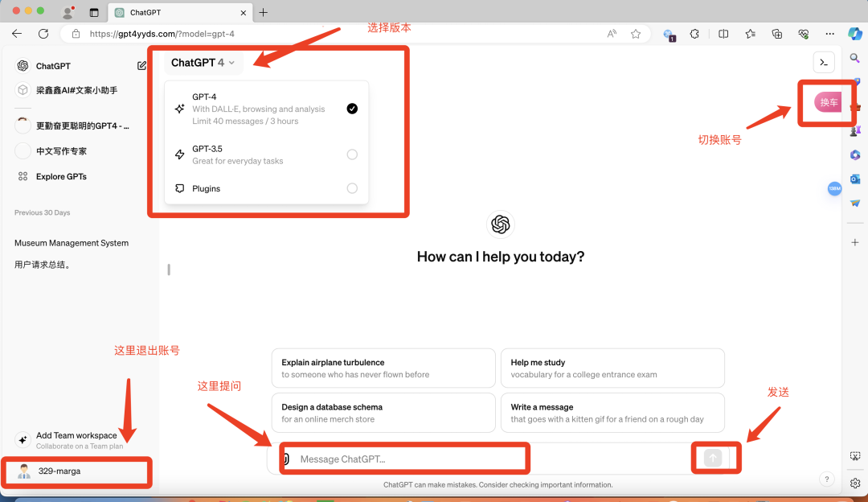Viewport: 868px width, 502px height.
Task: Open browser essentials heart icon
Action: [x=804, y=34]
